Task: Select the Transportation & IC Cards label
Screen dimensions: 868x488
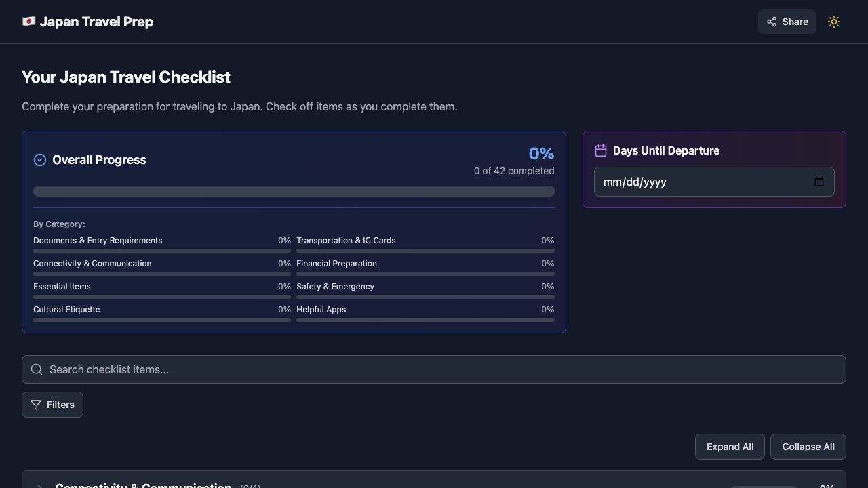Action: click(346, 241)
